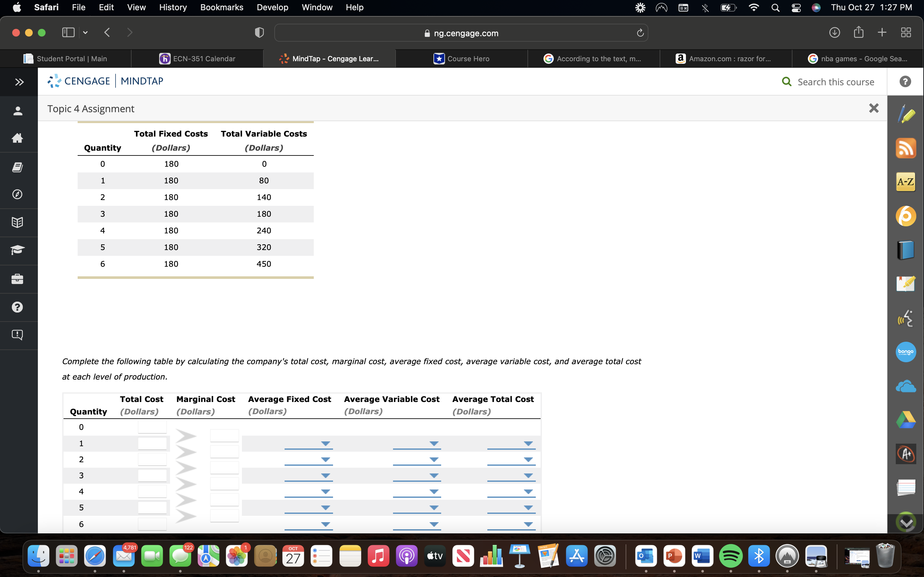Launch the Bongo video assignment tool

(x=906, y=351)
